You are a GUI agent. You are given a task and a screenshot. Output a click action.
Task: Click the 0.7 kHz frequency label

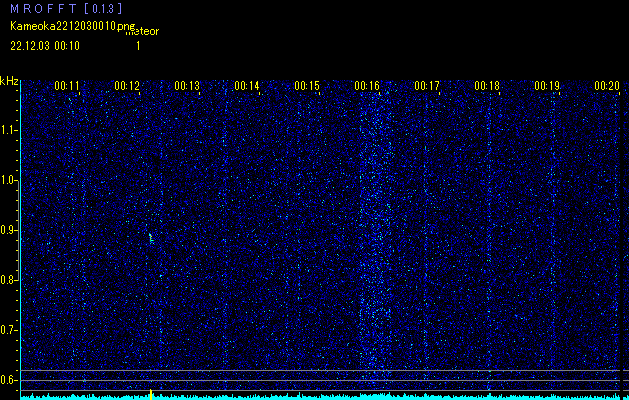(8, 330)
